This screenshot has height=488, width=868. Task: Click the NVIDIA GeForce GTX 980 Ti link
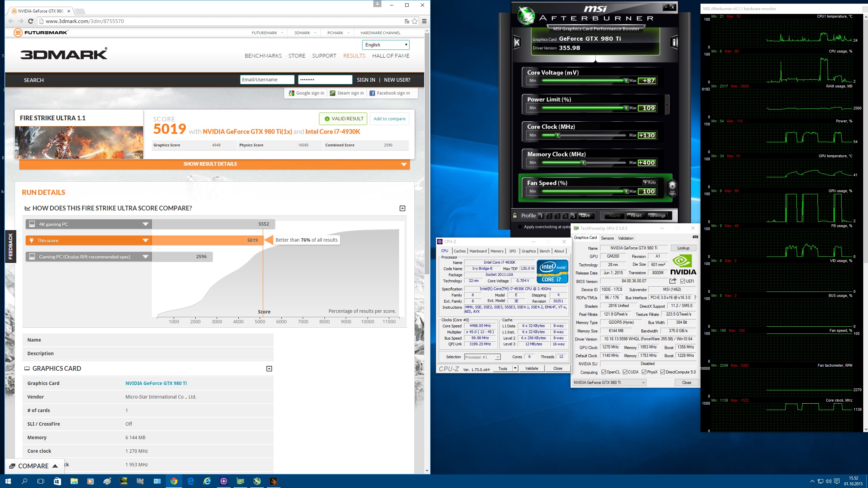[156, 383]
